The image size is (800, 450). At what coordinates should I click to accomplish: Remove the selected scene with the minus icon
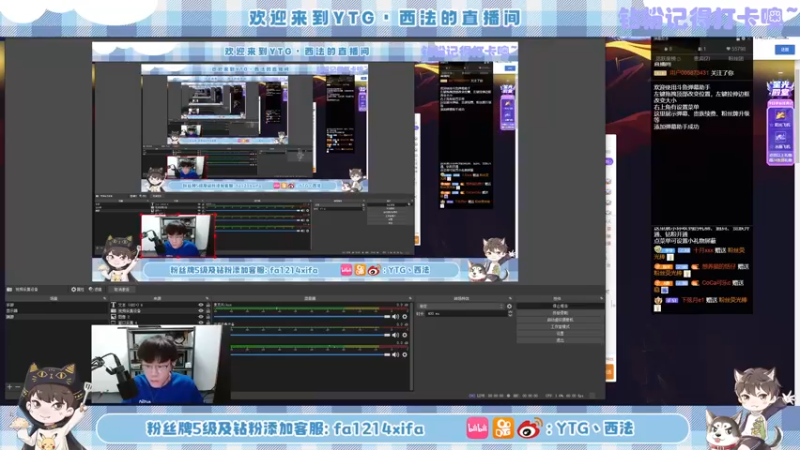pos(18,387)
